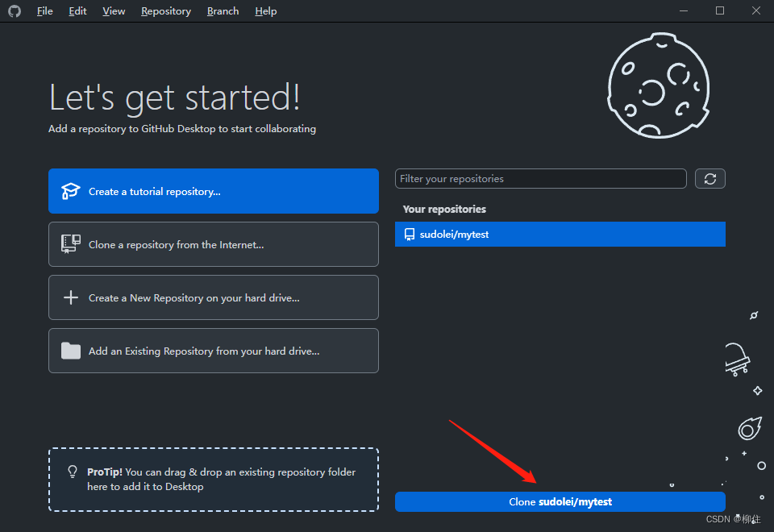The height and width of the screenshot is (532, 774).
Task: Focus the Filter your repositories field
Action: pyautogui.click(x=540, y=179)
